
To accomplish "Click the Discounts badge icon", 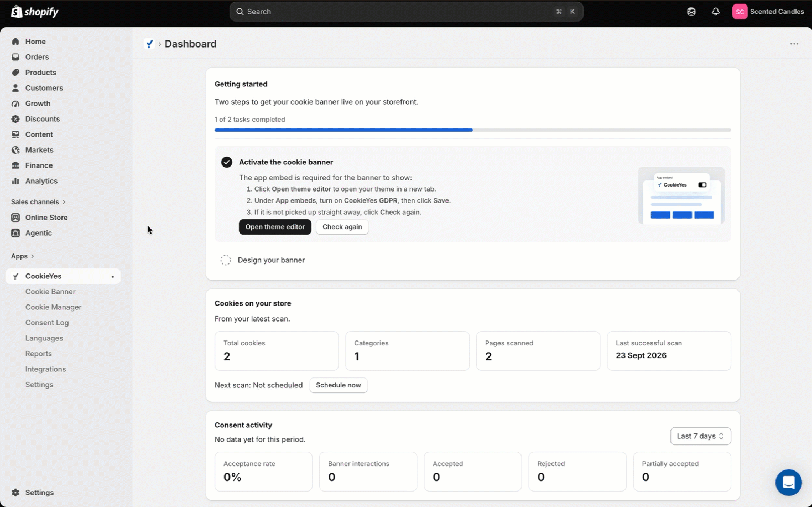I will (15, 119).
